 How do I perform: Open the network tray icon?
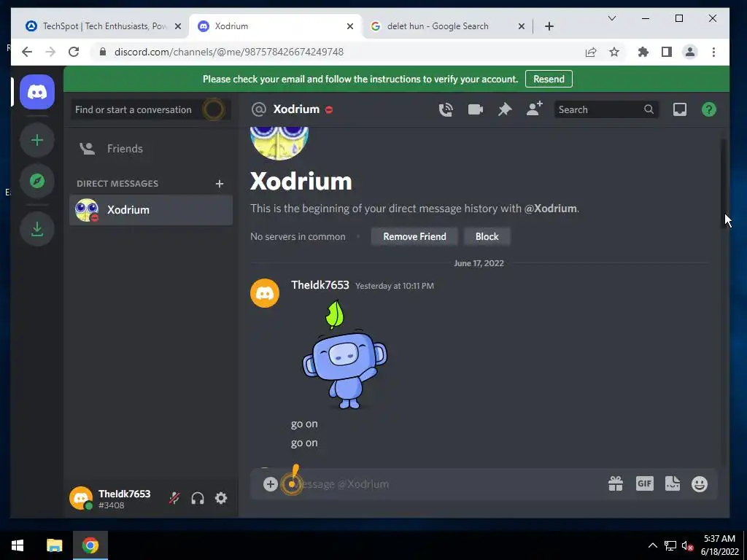670,545
